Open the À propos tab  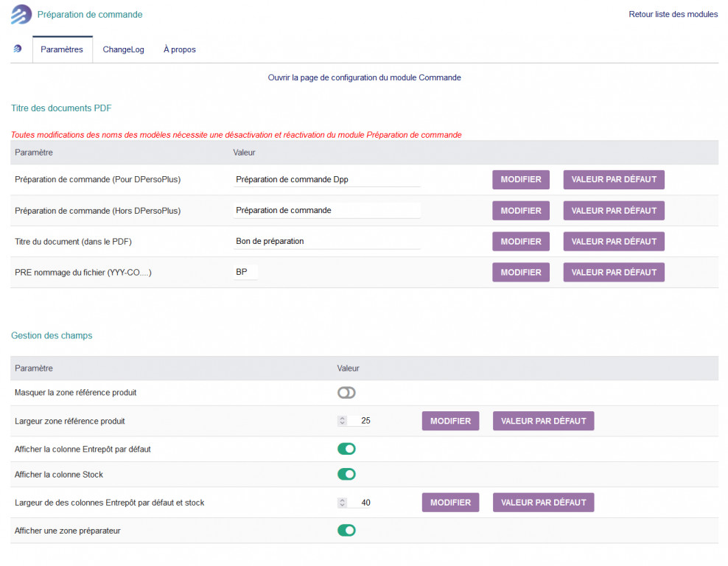[179, 49]
